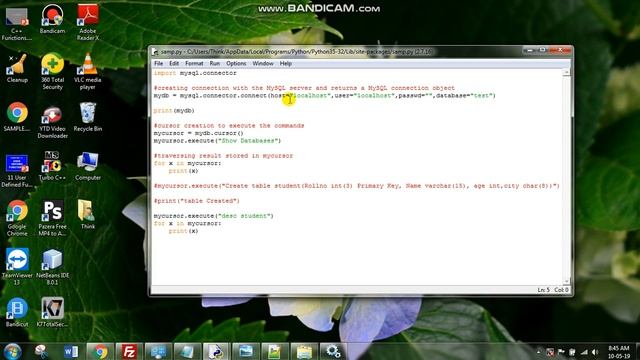Open Microsoft Word from the taskbar
This screenshot has width=640, height=360.
tap(71, 351)
